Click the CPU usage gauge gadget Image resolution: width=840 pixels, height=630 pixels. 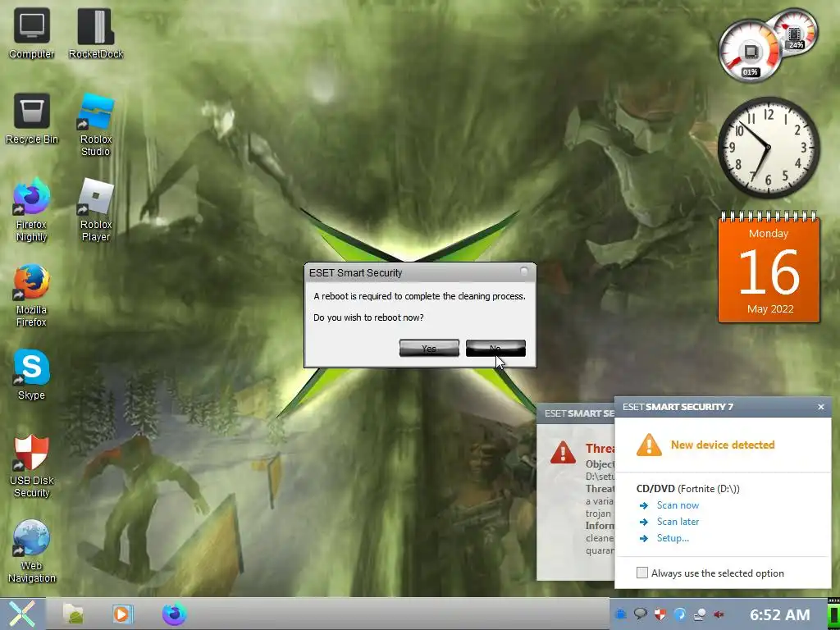(x=749, y=52)
